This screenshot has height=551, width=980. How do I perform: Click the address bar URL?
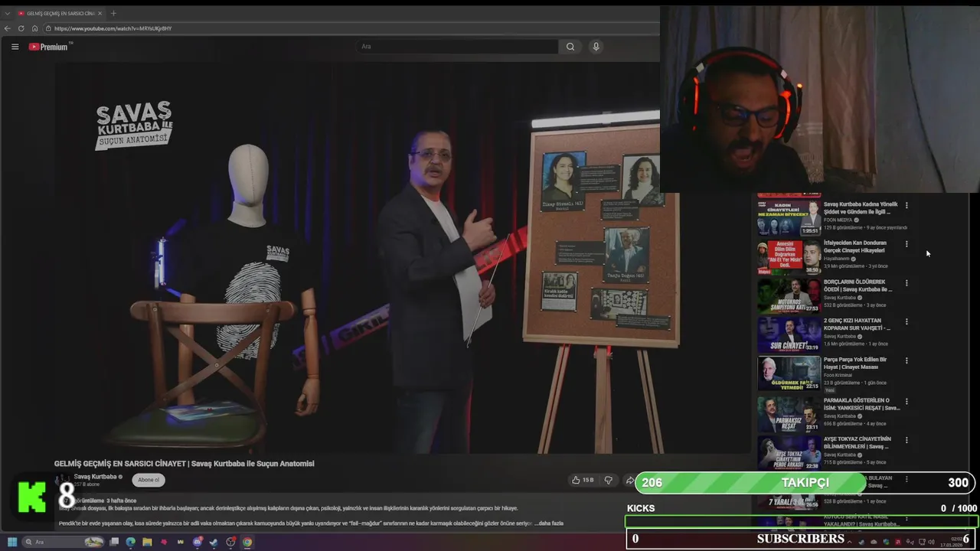click(x=113, y=28)
